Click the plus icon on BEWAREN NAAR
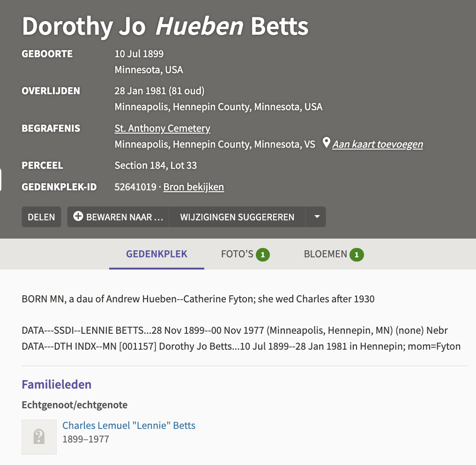The image size is (476, 465). point(78,217)
